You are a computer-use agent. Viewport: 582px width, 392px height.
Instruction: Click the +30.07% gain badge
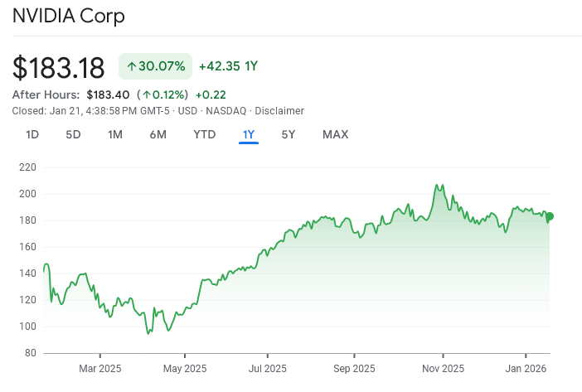tap(156, 65)
